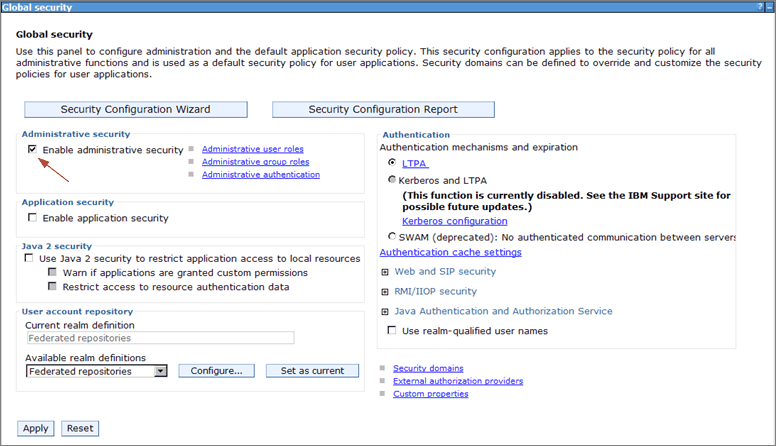
Task: Expand RMI/IIOP security section
Action: pyautogui.click(x=386, y=291)
